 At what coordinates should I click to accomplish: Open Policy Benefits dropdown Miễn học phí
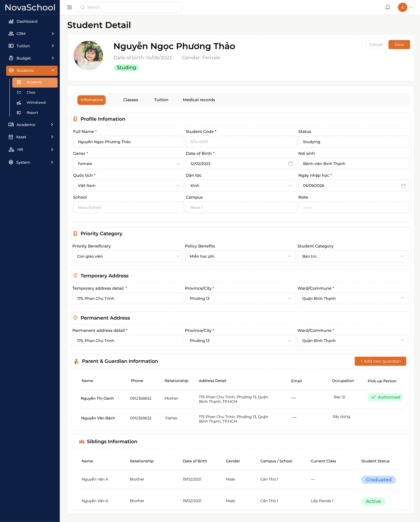pos(240,256)
